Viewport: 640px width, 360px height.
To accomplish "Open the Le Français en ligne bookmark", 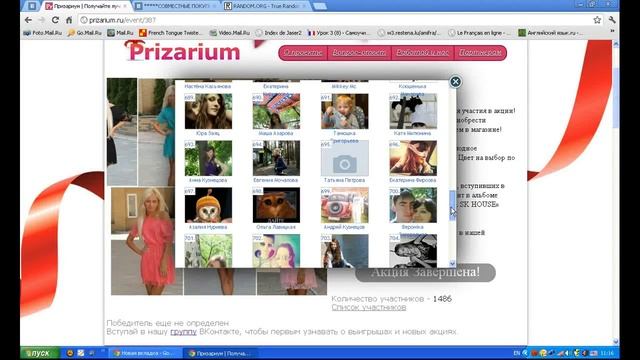I will coord(480,33).
